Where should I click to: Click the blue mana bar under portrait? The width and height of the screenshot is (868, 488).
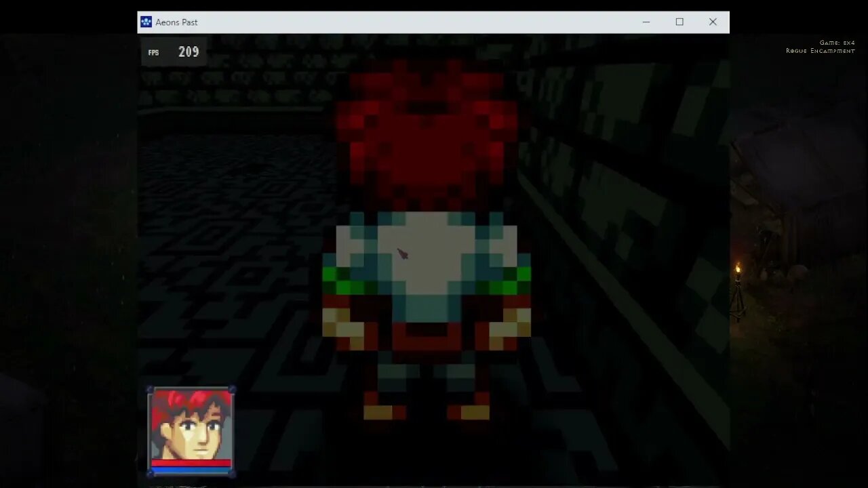click(x=191, y=470)
